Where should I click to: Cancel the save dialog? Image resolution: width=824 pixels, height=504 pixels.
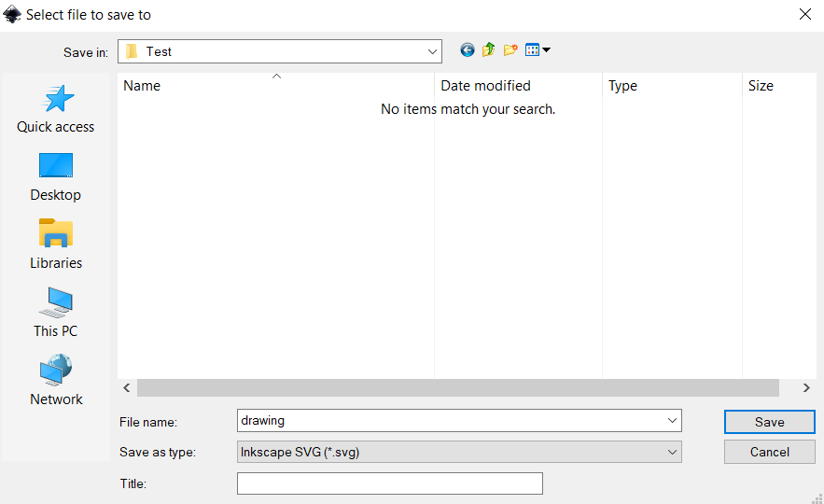(769, 452)
